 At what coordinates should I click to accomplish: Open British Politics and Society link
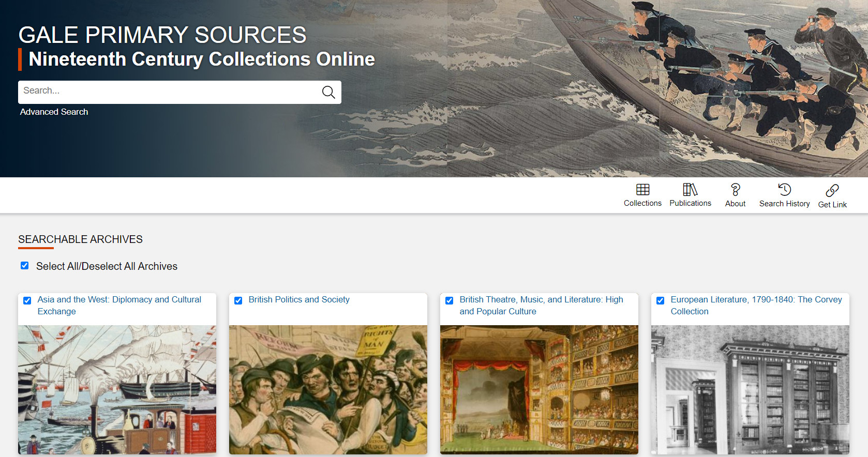click(x=299, y=299)
